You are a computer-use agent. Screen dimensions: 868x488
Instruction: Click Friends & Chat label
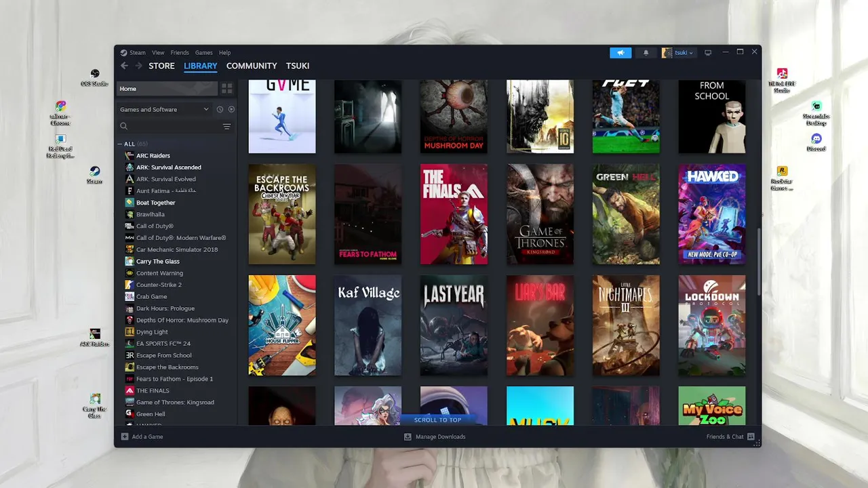(x=725, y=436)
